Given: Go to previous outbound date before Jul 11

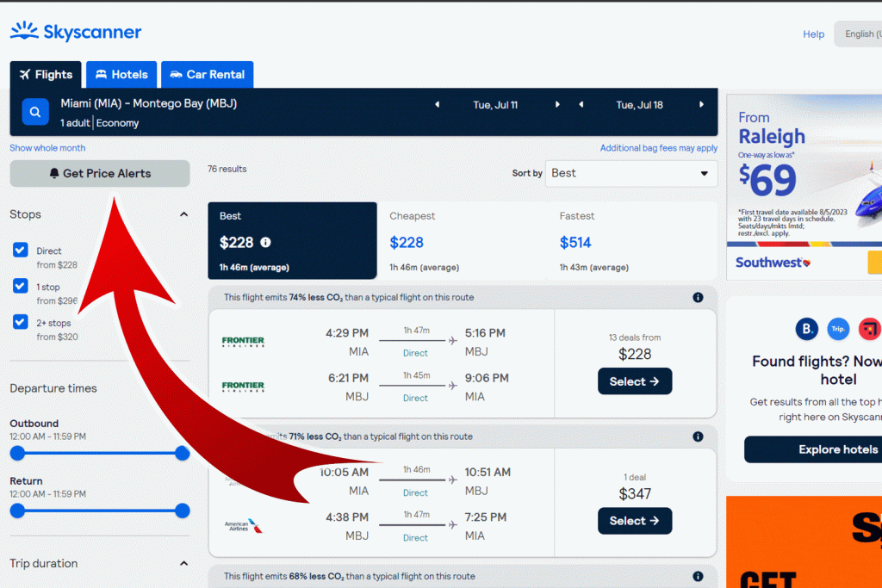Looking at the screenshot, I should point(437,104).
